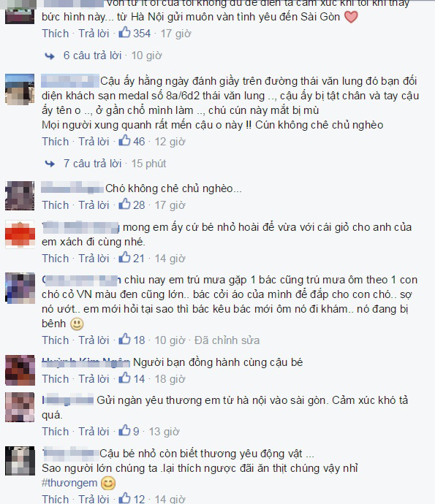435x504 pixels.
Task: Click Trả lời under the trú mưa comment
Action: (94, 340)
